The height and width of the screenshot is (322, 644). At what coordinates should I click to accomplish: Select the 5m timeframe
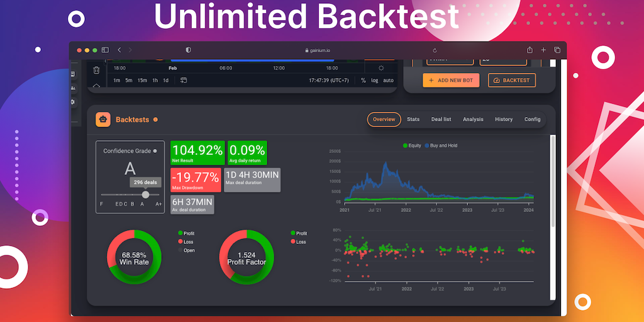point(128,80)
